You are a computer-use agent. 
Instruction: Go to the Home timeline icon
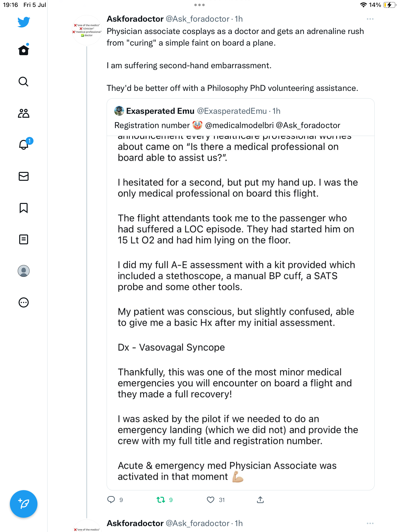click(24, 50)
